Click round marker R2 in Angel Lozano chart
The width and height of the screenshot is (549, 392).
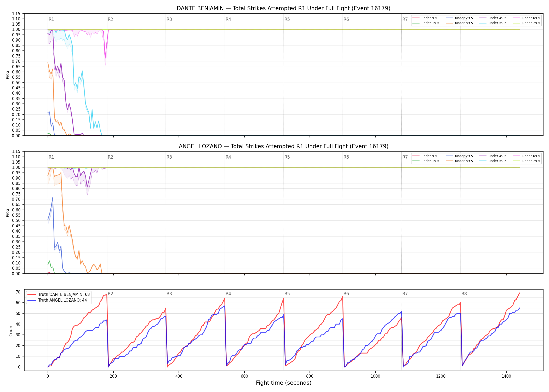click(x=110, y=157)
